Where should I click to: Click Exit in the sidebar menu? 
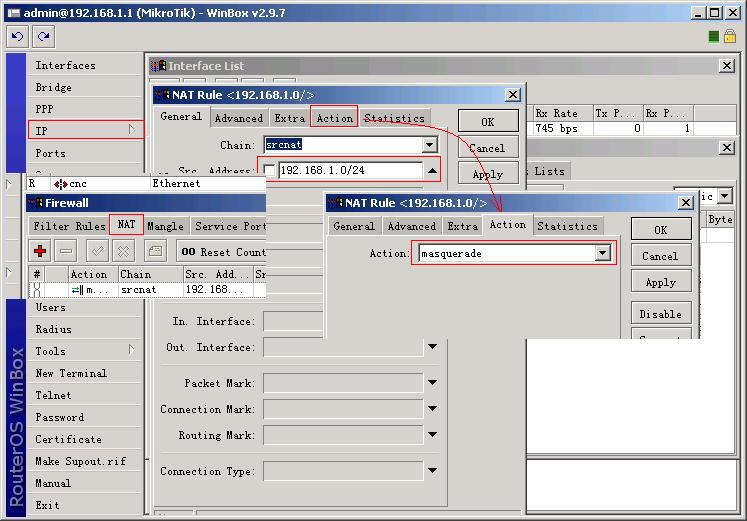click(85, 504)
